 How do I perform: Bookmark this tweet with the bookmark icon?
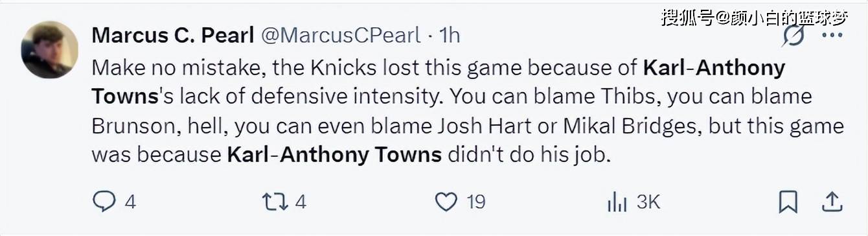tap(788, 202)
